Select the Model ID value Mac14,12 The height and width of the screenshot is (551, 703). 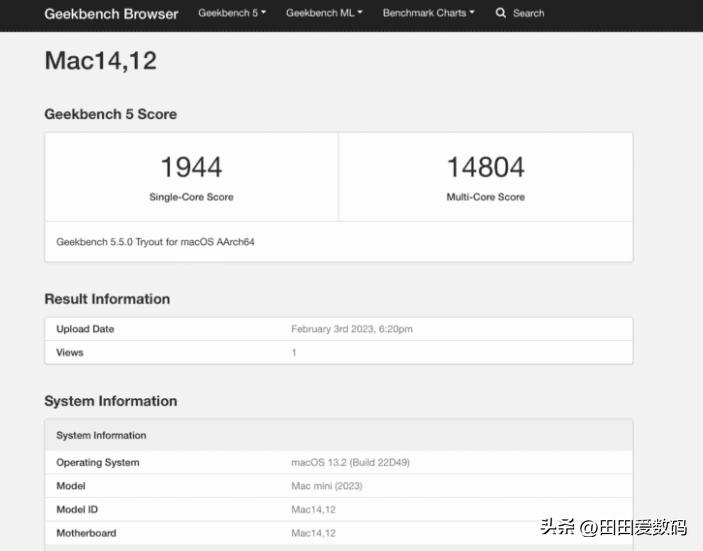click(313, 510)
